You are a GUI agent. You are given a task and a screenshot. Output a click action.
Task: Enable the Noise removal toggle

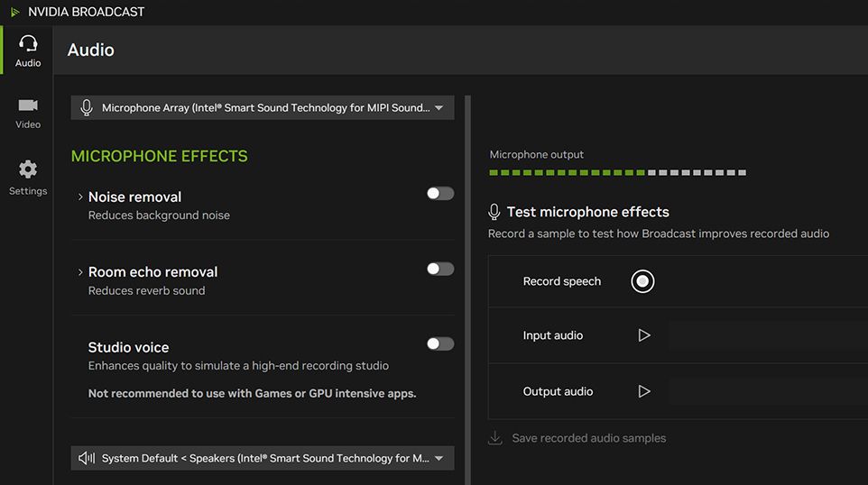(x=440, y=193)
